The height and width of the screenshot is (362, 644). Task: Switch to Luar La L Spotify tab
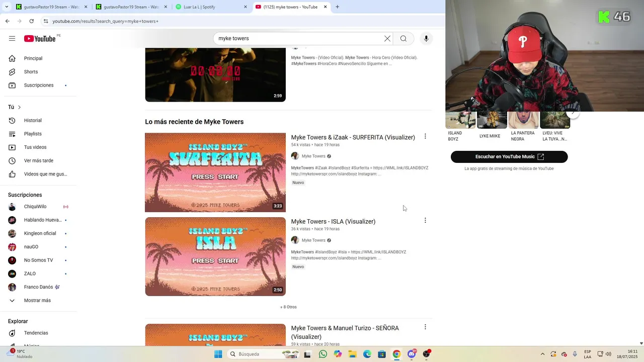coord(211,7)
